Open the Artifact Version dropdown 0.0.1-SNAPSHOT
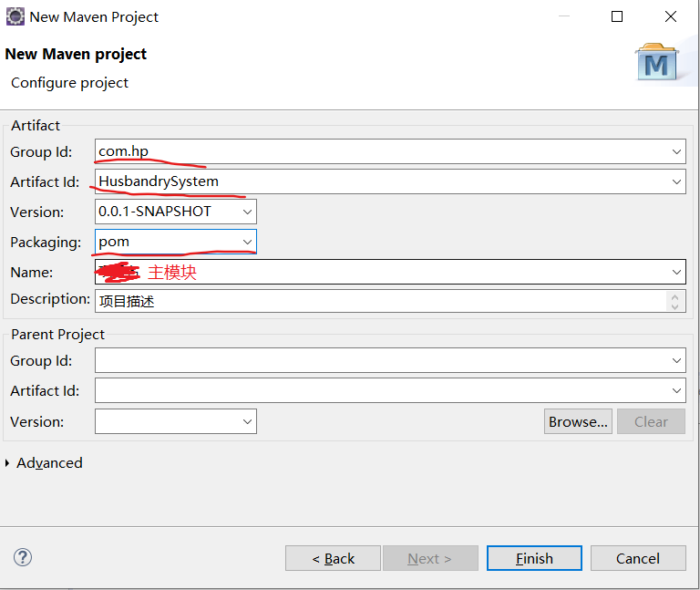 (247, 212)
